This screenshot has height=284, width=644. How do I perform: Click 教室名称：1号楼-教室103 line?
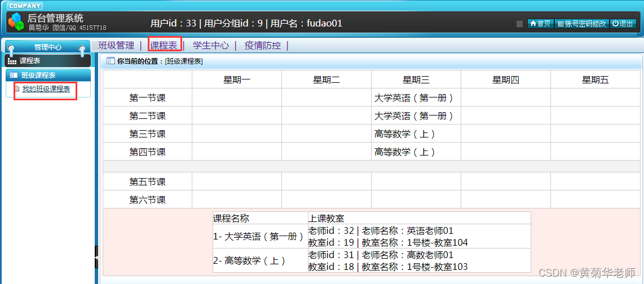tap(415, 267)
